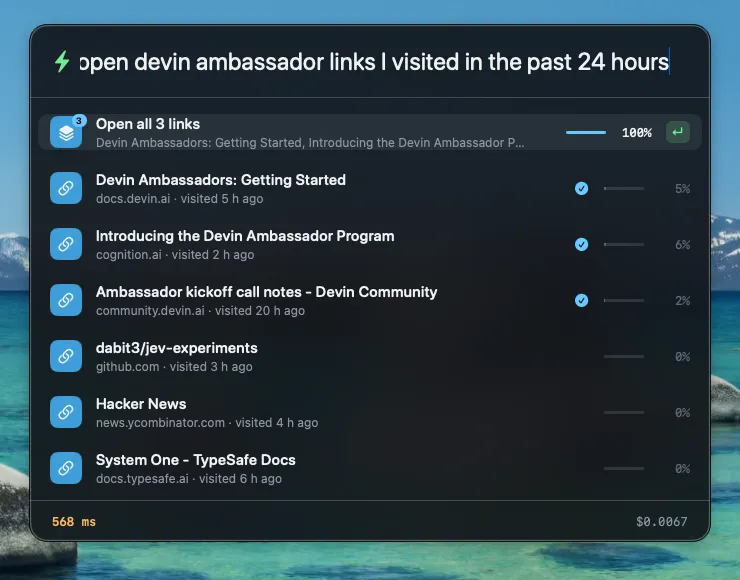Click 'github.com · visited 3 h ago' subtitle
Screen dimensions: 740x580
pyautogui.click(x=174, y=367)
